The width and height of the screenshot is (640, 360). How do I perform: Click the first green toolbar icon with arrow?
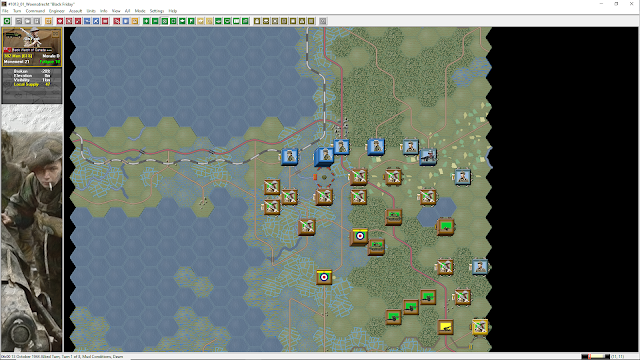click(146, 21)
